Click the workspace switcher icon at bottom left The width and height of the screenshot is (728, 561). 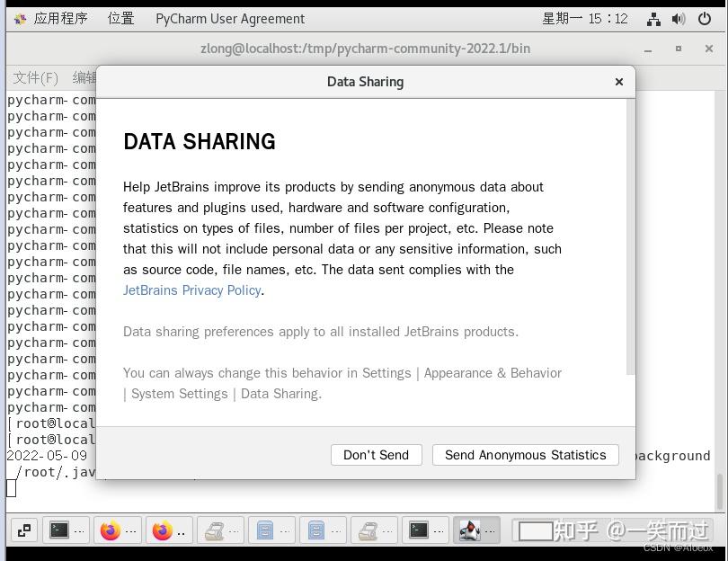click(23, 530)
